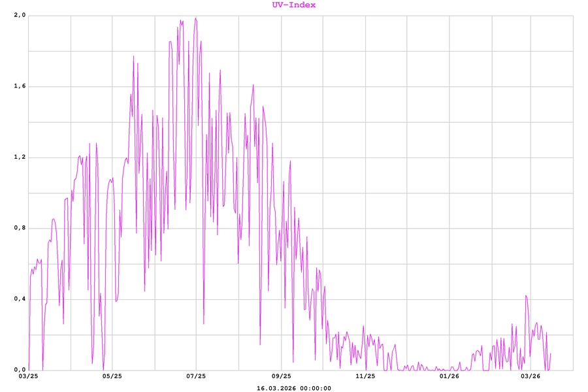This screenshot has height=392, width=588.
Task: Select the 09/25 x-axis date label
Action: 281,376
